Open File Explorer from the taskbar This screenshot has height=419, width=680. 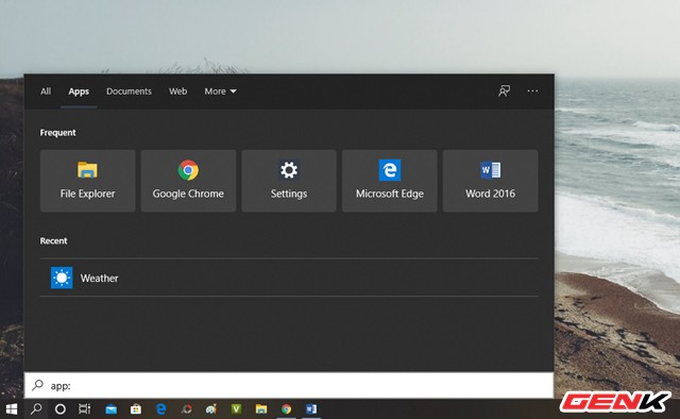[261, 409]
